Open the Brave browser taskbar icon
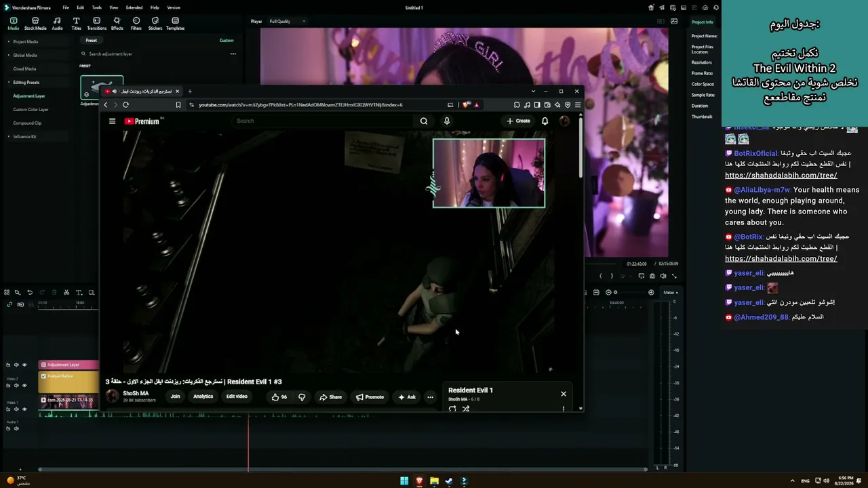The image size is (868, 488). [419, 481]
